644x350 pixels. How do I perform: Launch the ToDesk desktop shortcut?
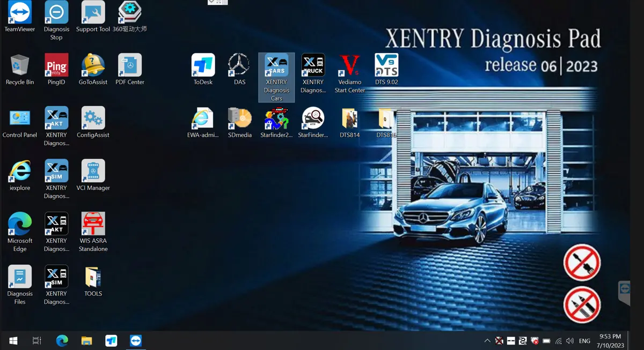pos(203,69)
